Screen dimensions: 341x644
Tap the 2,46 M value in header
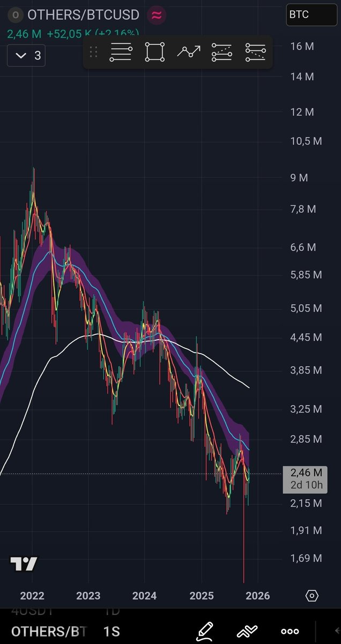coord(25,34)
